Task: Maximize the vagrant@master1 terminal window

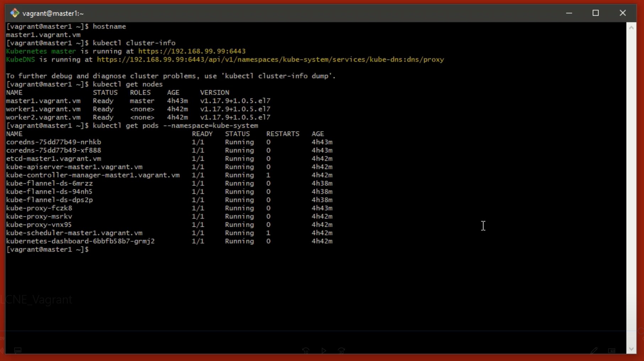Action: (x=596, y=13)
